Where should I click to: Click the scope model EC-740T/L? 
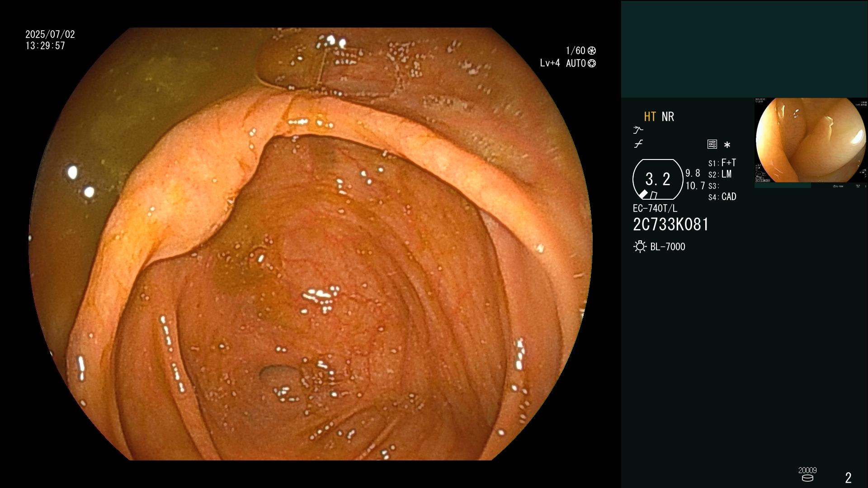pos(655,208)
